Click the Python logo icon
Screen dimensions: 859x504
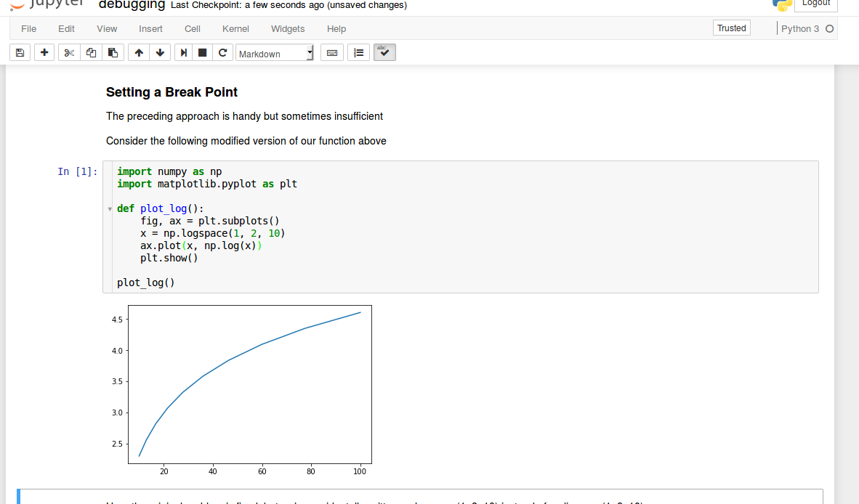pyautogui.click(x=782, y=5)
